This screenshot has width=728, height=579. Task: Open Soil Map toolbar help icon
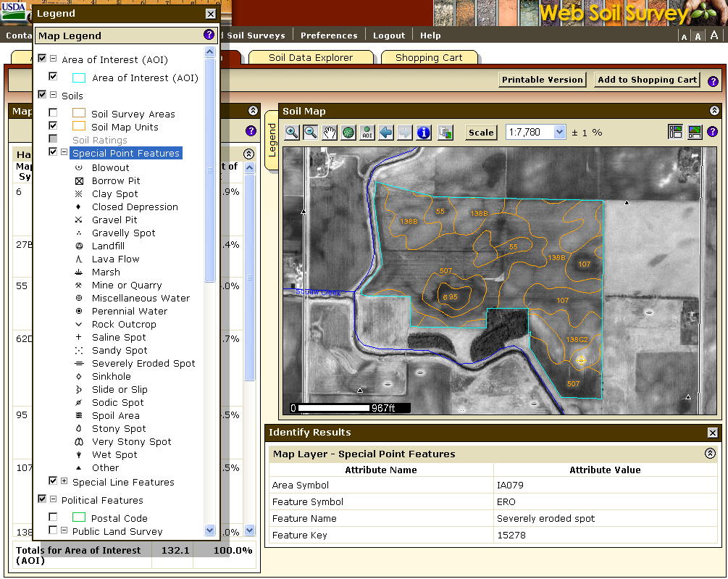click(713, 132)
